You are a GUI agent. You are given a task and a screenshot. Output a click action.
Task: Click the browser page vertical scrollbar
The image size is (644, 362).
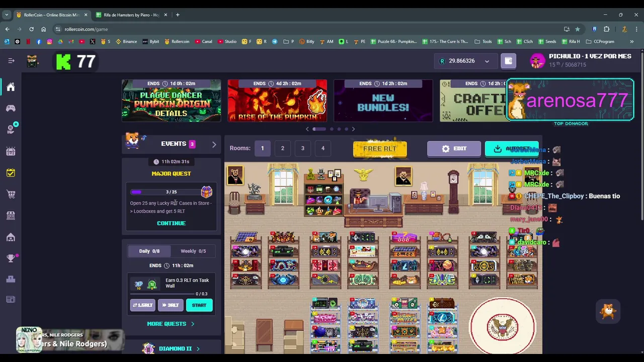pyautogui.click(x=641, y=136)
